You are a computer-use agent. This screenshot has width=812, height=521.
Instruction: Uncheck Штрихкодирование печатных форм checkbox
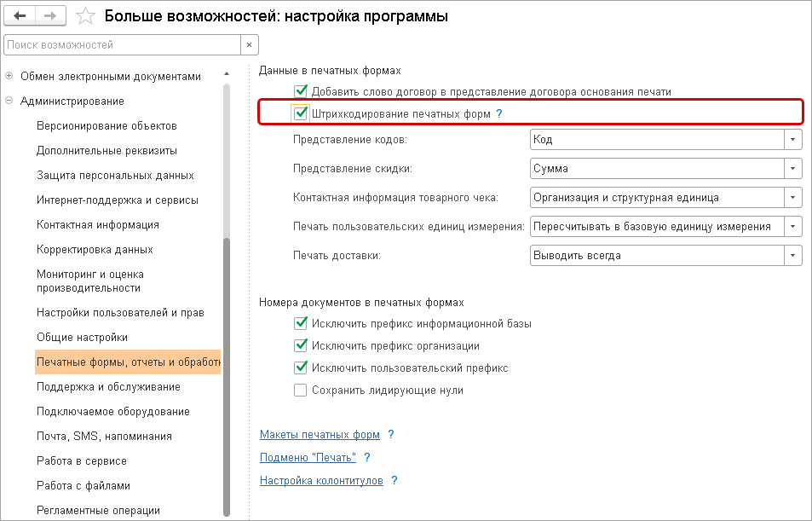(300, 113)
